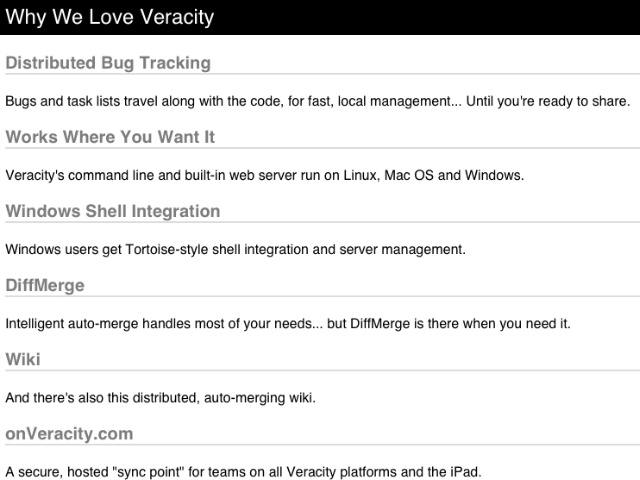Open the Wiki section heading

point(23,359)
